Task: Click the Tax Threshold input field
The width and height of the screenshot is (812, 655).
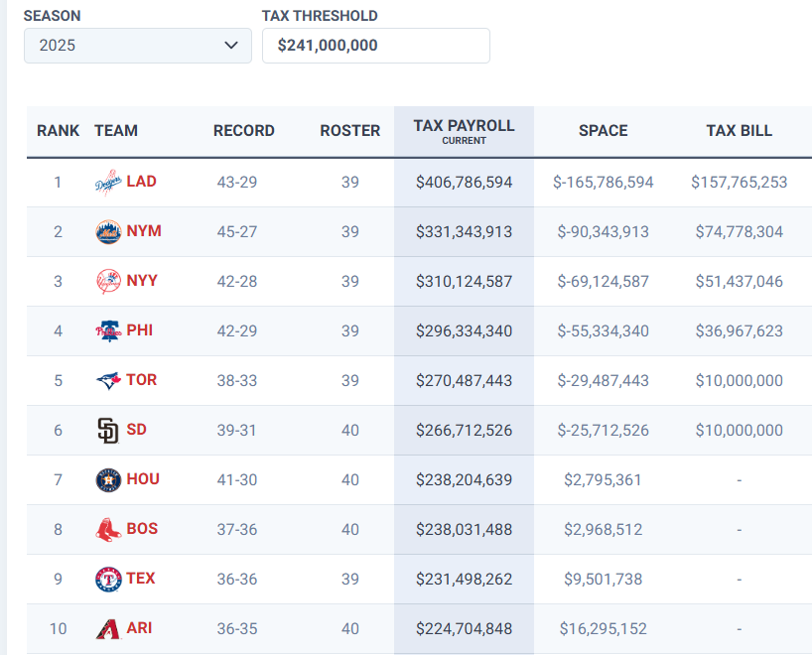Action: click(375, 46)
